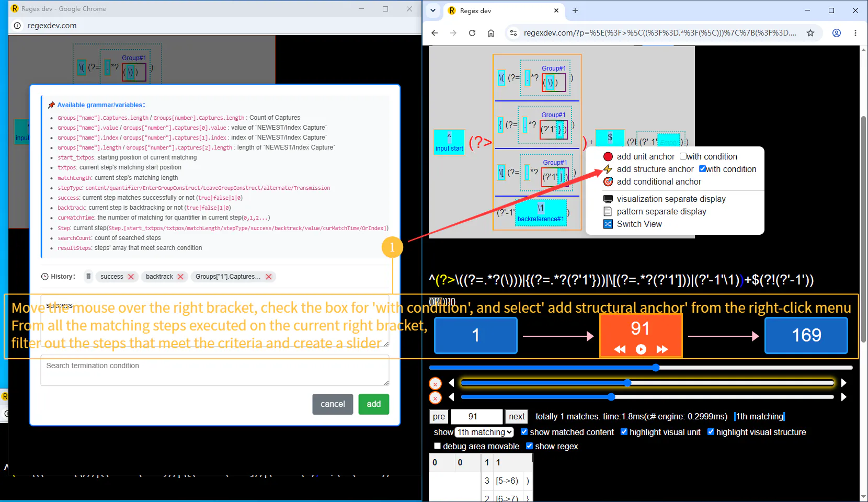
Task: Open the Chrome home page button
Action: pos(491,33)
